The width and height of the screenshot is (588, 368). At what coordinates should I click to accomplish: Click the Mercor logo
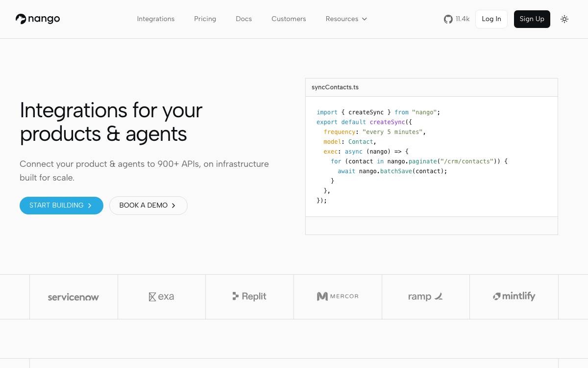coord(338,296)
